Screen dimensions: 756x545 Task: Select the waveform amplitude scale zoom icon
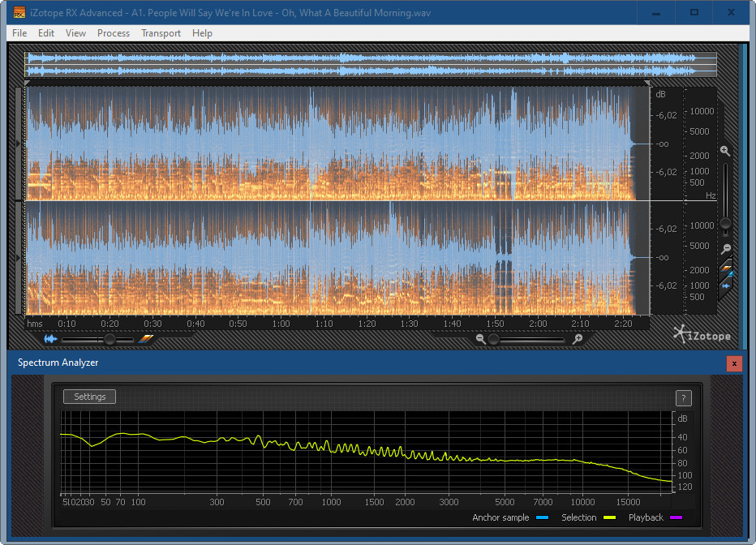click(x=726, y=285)
